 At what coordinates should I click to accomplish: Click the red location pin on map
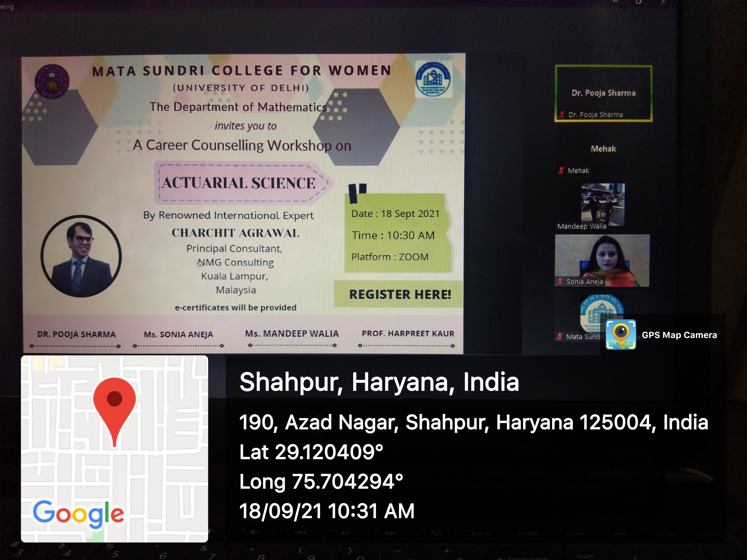click(114, 412)
